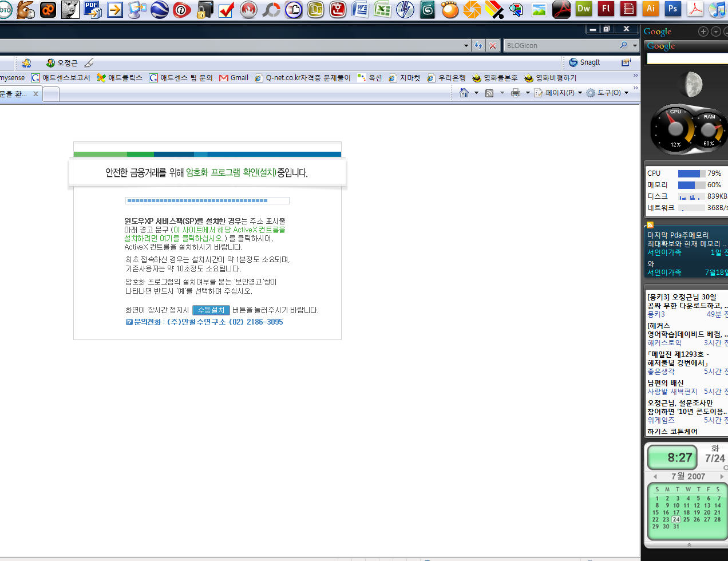Click the red stop loading button
728x561 pixels.
click(x=493, y=45)
